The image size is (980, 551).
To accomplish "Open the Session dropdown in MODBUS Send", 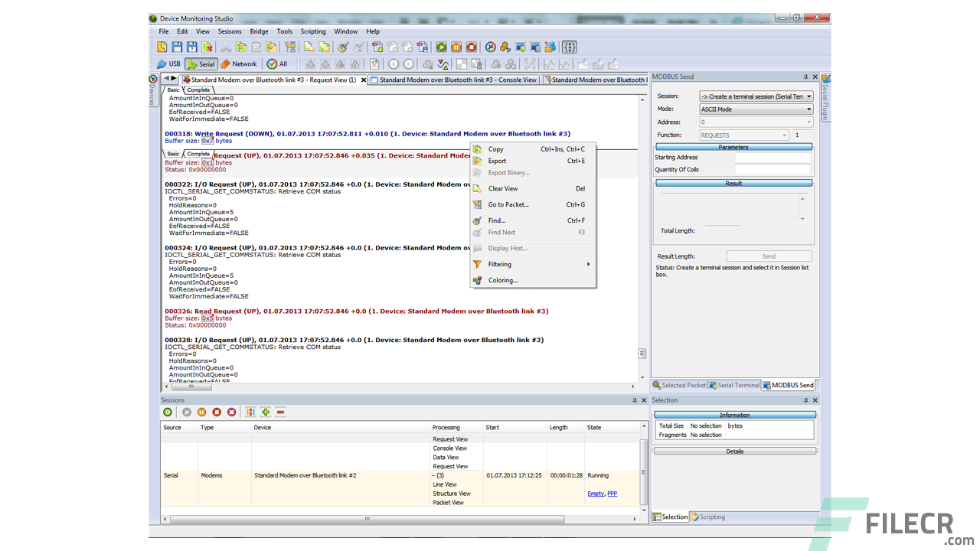I will point(756,96).
